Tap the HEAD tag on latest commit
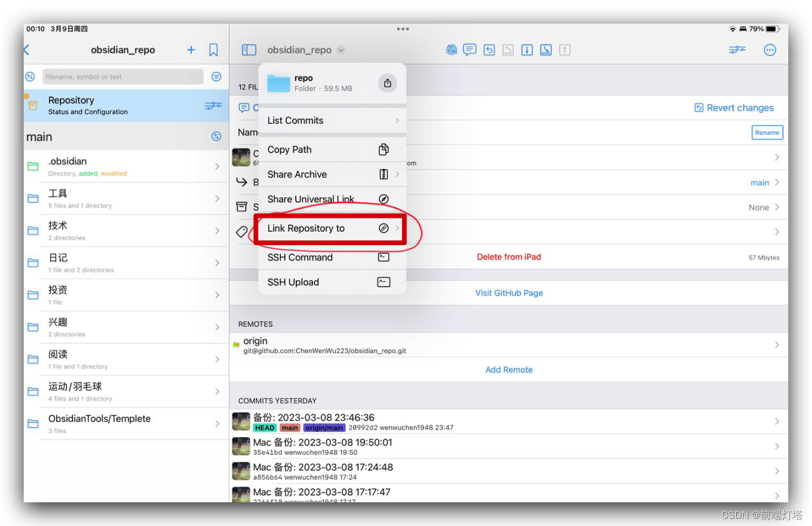This screenshot has width=812, height=526. (x=264, y=428)
